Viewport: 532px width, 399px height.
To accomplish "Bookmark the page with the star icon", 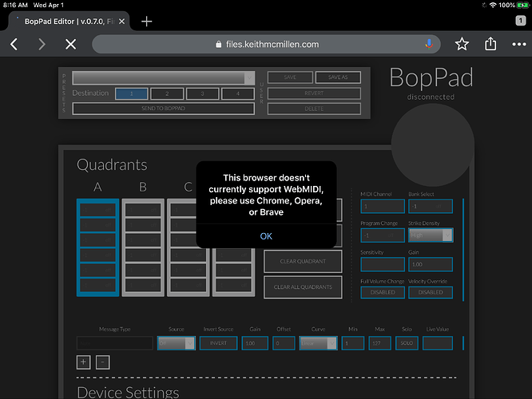I will pyautogui.click(x=462, y=44).
